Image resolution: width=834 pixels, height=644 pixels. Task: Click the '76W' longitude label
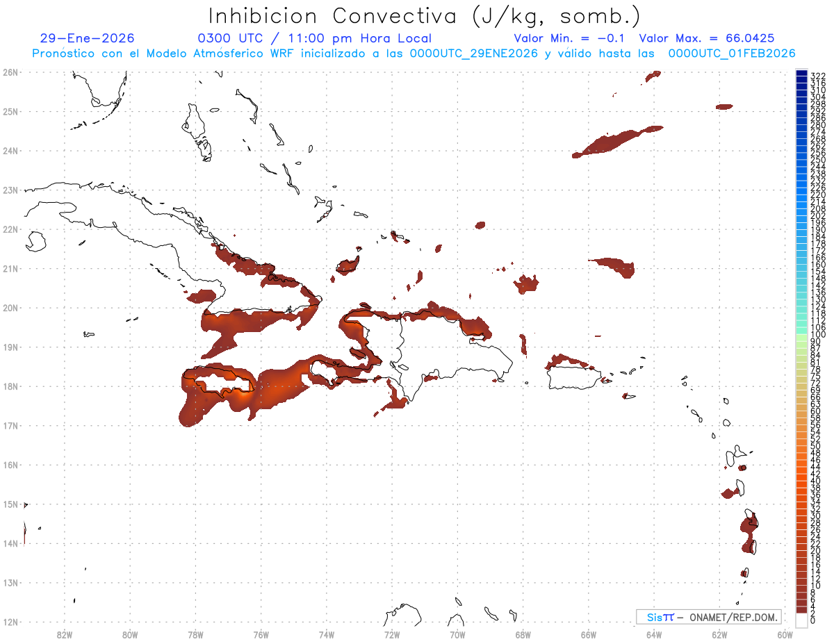pos(261,634)
